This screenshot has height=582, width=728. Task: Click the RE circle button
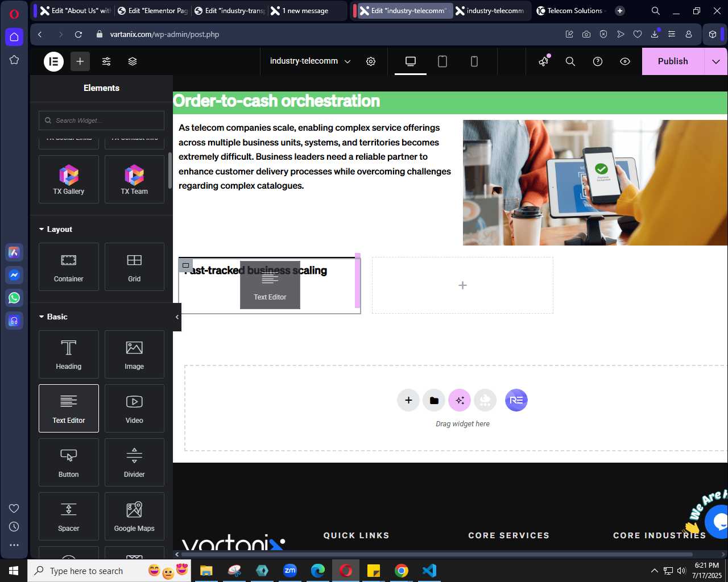(516, 400)
